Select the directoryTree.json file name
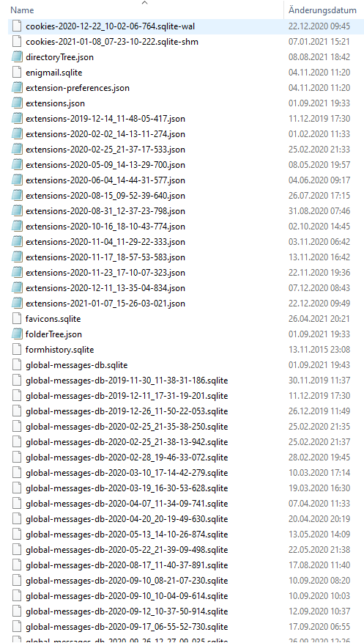This screenshot has height=643, width=364. pos(59,57)
